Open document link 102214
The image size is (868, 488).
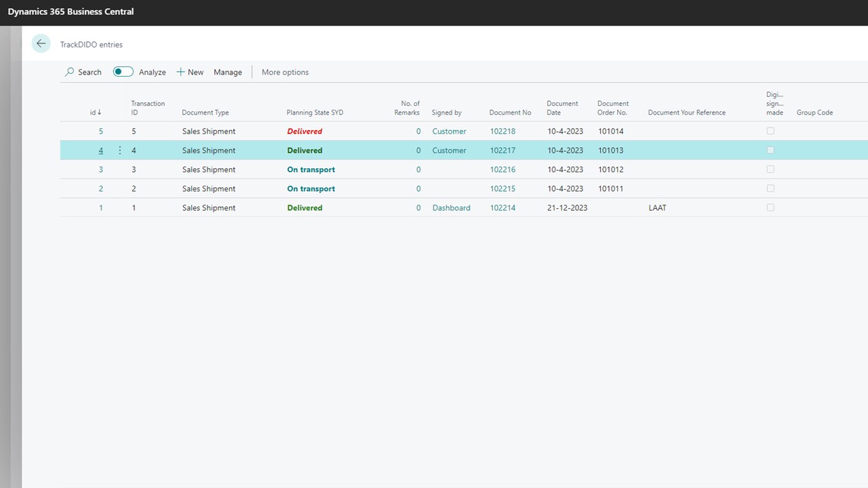[x=502, y=208]
